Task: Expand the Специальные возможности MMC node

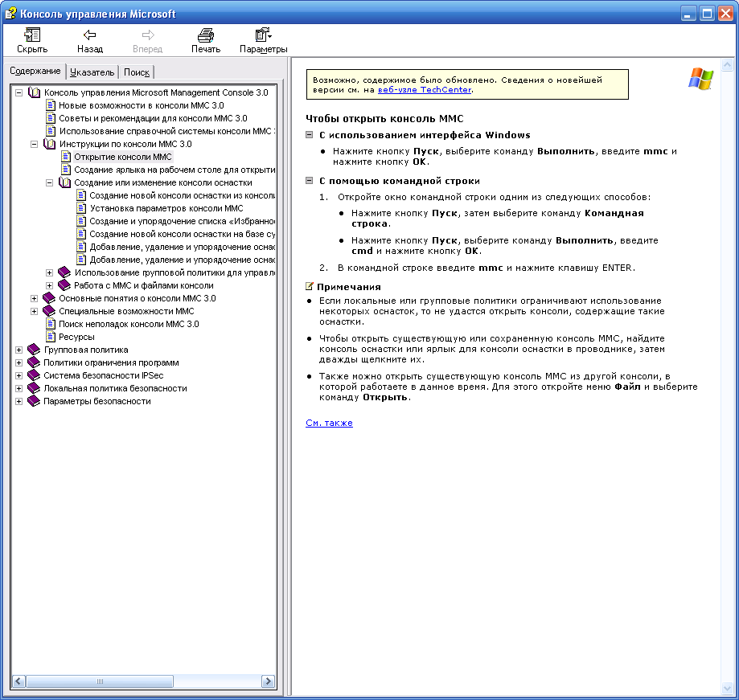Action: point(34,311)
